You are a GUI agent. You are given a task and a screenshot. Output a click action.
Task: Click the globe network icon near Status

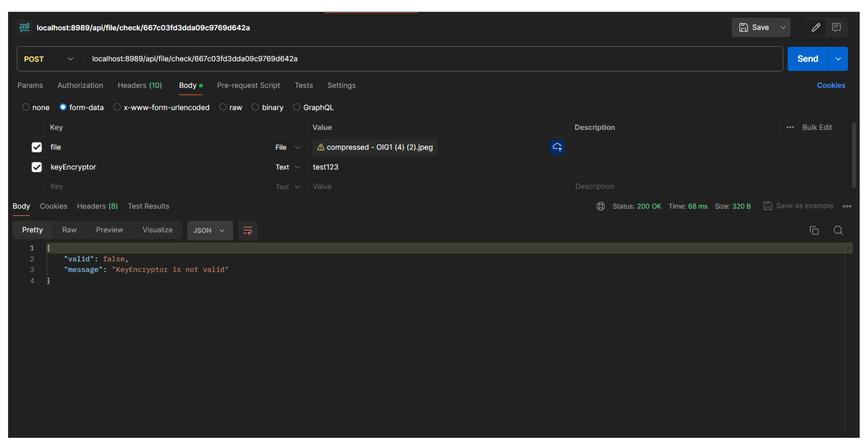pos(601,206)
